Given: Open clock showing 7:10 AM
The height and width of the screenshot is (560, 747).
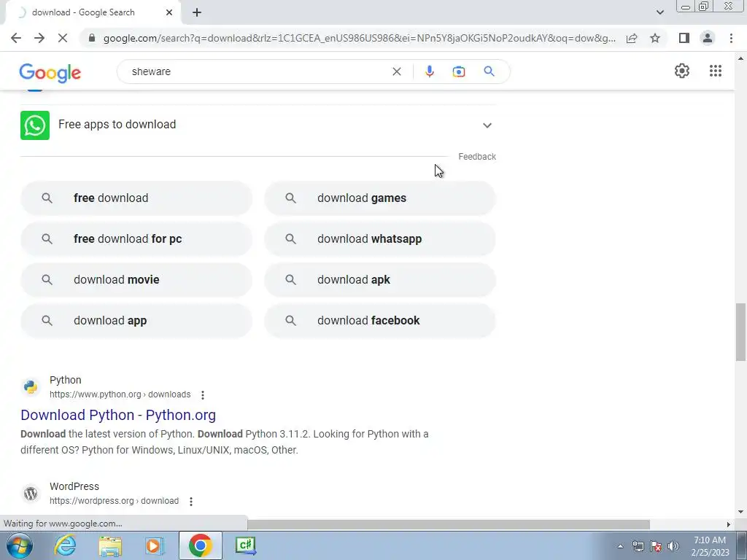Looking at the screenshot, I should click(710, 546).
